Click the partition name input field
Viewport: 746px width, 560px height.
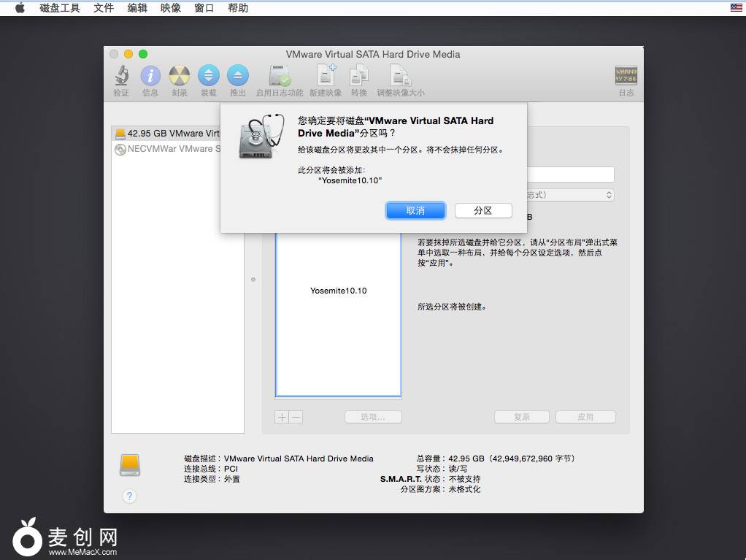pyautogui.click(x=569, y=174)
